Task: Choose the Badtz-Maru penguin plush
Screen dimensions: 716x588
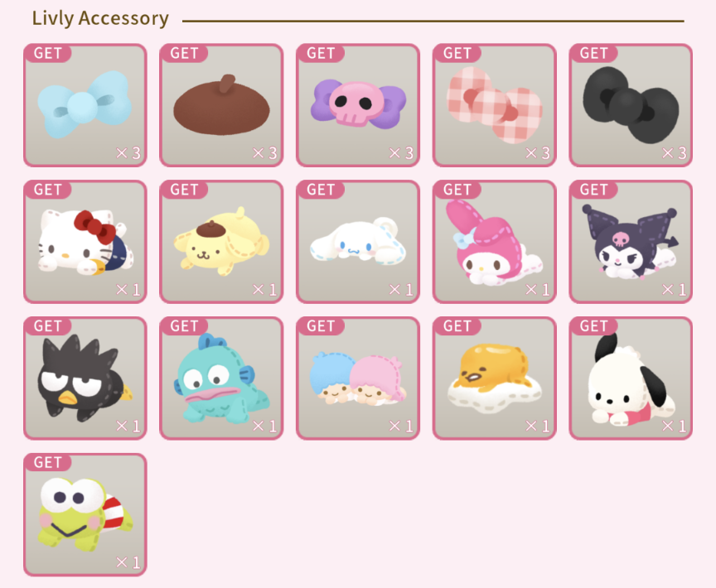Action: click(85, 378)
